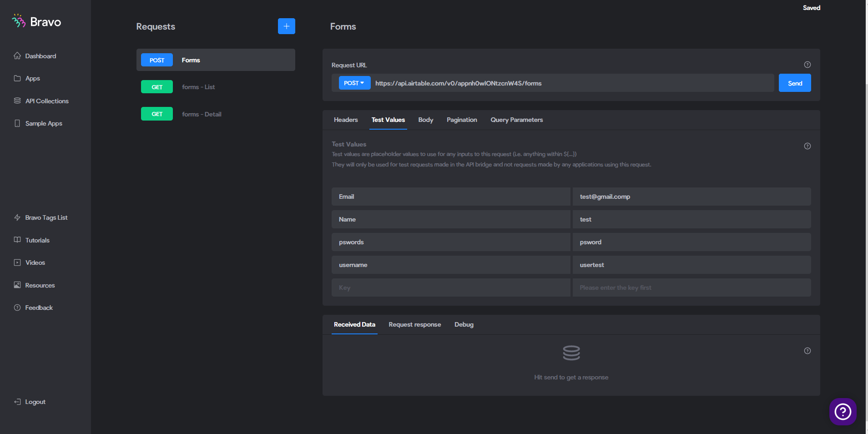Select the Received Data tab
The width and height of the screenshot is (868, 434).
tap(354, 324)
